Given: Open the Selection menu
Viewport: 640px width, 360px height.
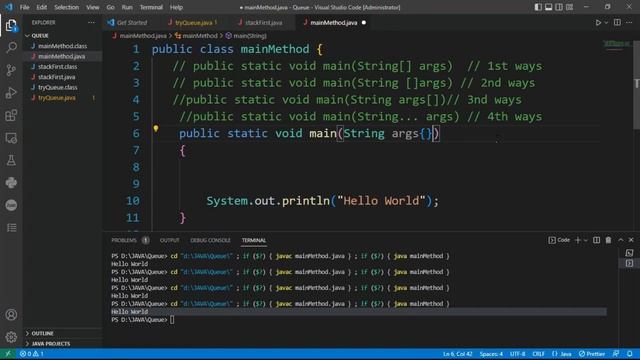Looking at the screenshot, I should pos(66,7).
